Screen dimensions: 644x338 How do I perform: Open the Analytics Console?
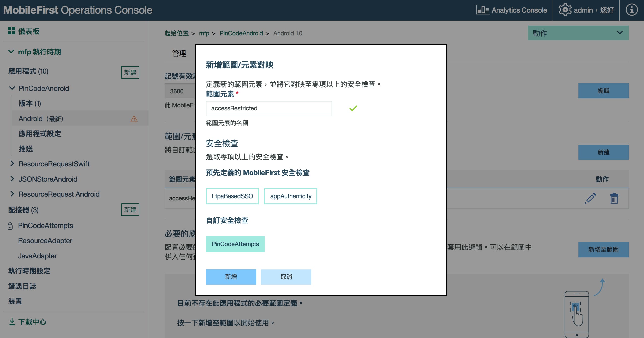tap(511, 10)
